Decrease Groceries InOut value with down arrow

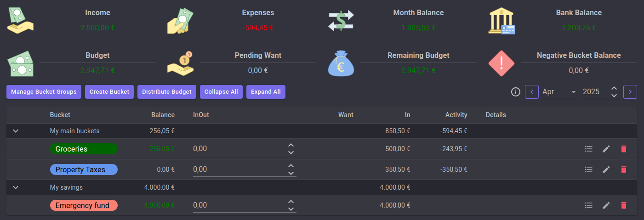[291, 152]
